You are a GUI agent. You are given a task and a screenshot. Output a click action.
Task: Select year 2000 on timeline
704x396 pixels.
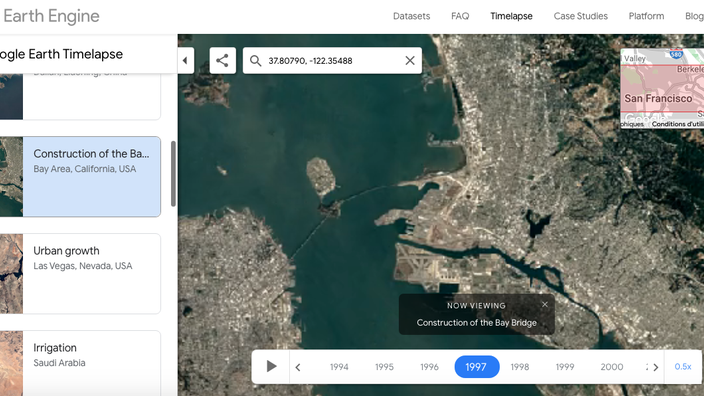pos(612,367)
